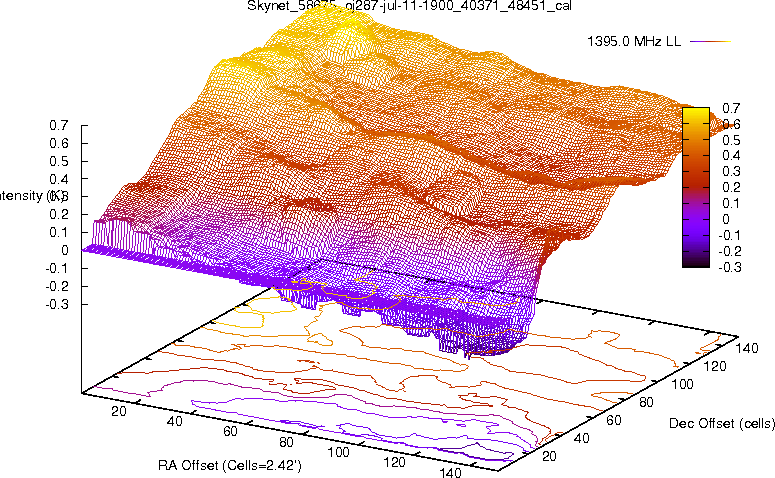Click the legend line sample beside 1395.0 MHz LL
This screenshot has width=775, height=478.
710,42
